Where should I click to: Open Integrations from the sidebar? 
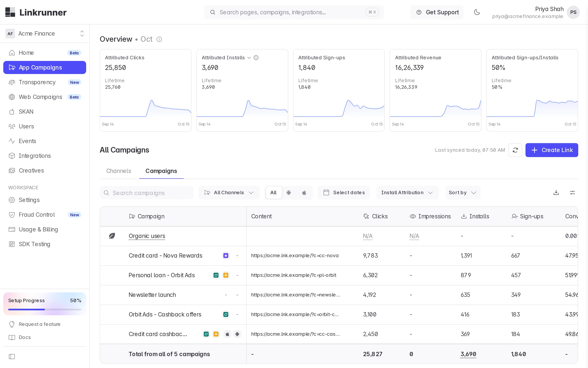(45, 156)
